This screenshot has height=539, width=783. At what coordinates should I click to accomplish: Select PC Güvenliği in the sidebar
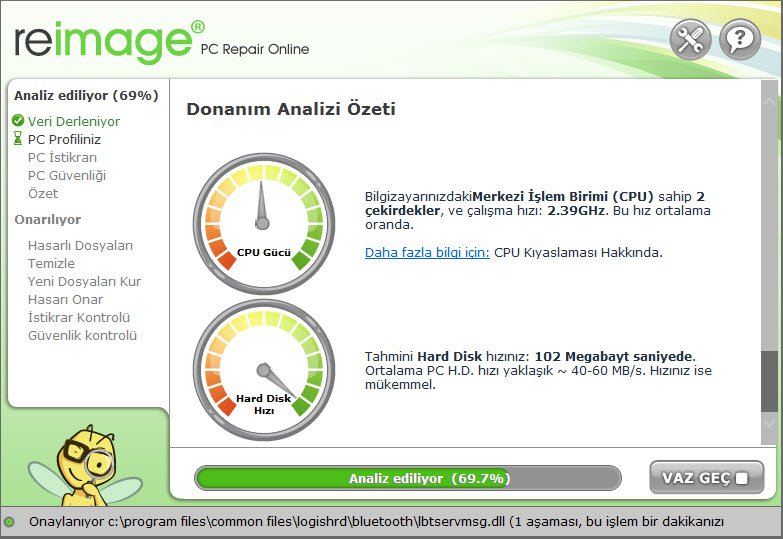67,175
